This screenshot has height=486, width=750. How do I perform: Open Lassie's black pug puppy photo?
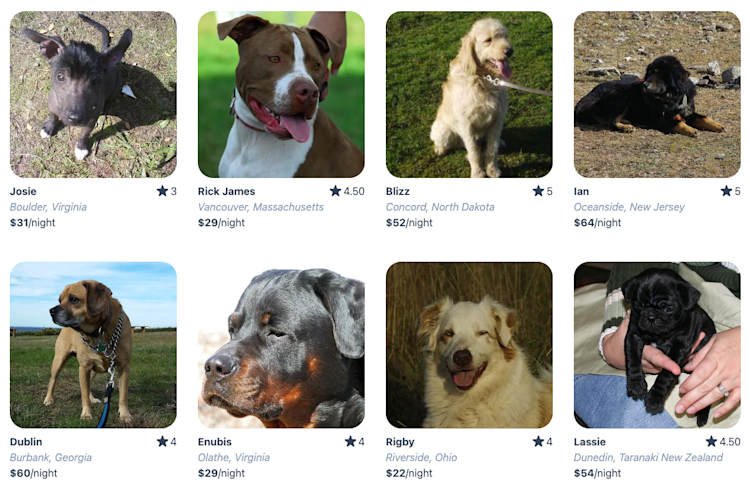click(657, 345)
